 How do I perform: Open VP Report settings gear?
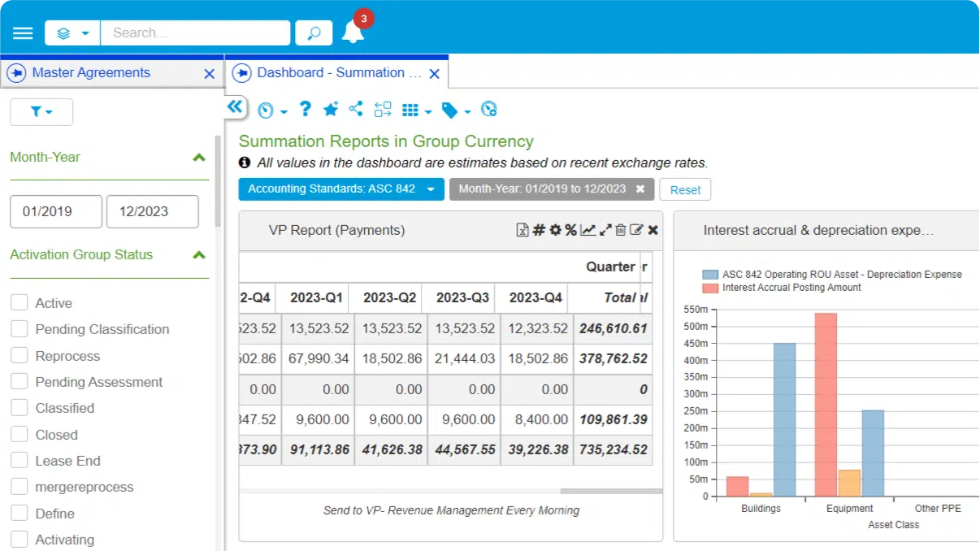555,231
